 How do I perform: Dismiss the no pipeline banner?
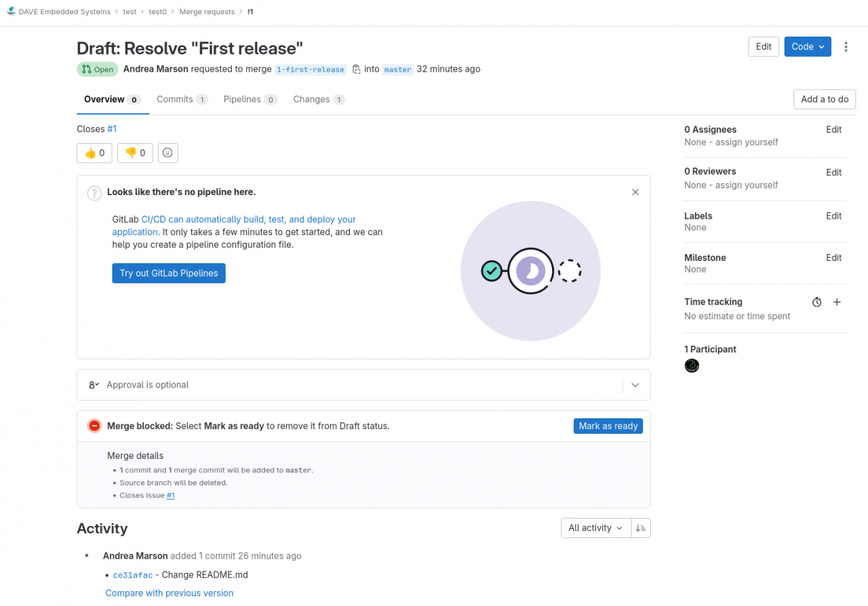[635, 193]
